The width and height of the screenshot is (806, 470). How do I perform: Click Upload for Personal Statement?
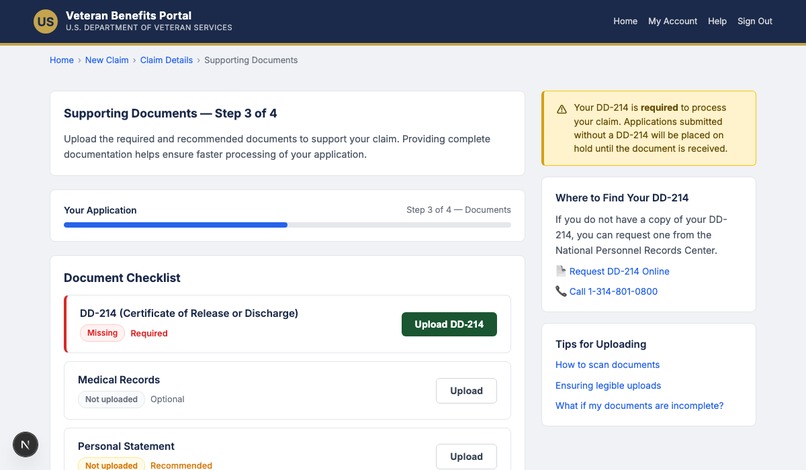point(466,457)
